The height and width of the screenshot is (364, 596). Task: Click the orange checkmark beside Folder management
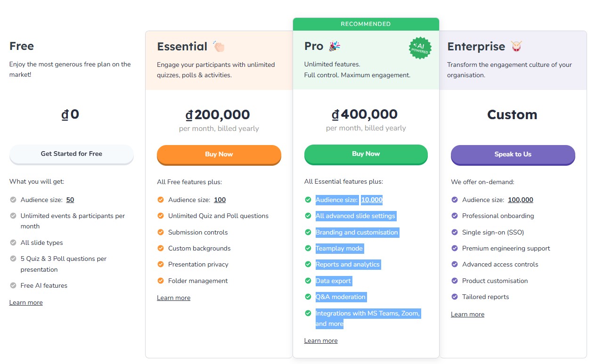coord(161,281)
